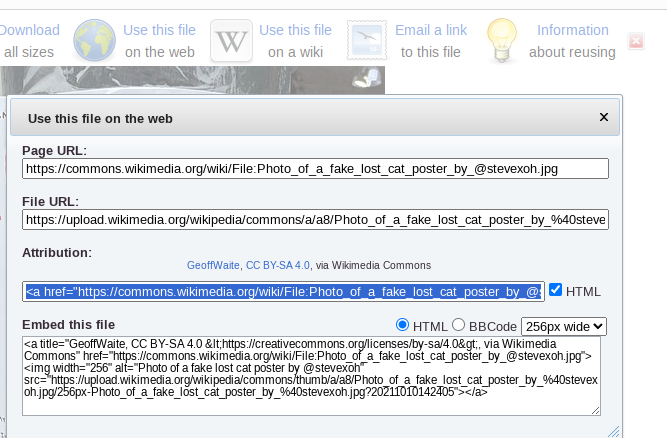
Task: Click the lightbulb information icon
Action: [x=501, y=41]
